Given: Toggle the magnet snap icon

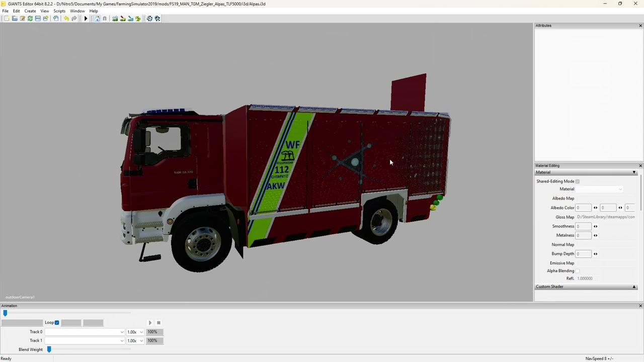Looking at the screenshot, I should (x=105, y=19).
